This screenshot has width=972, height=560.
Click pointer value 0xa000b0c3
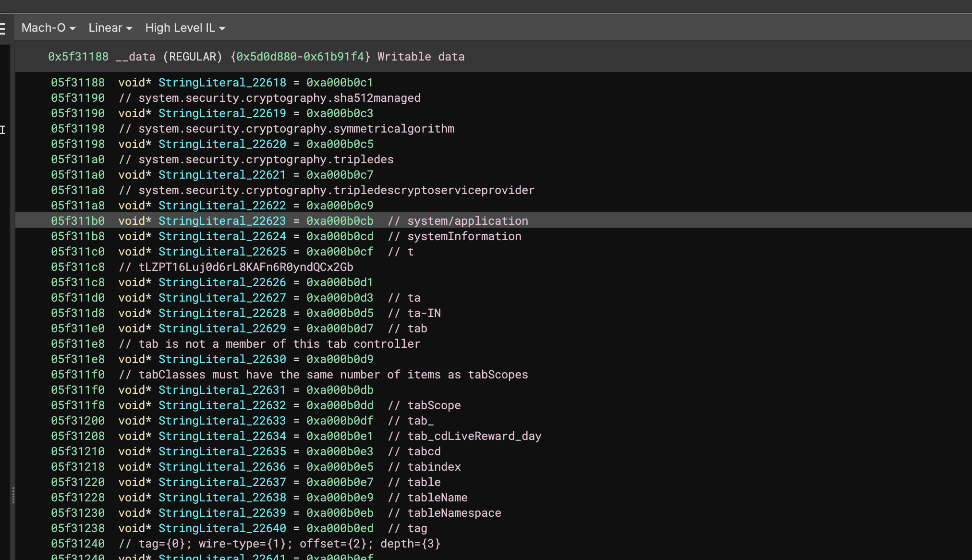pyautogui.click(x=340, y=113)
